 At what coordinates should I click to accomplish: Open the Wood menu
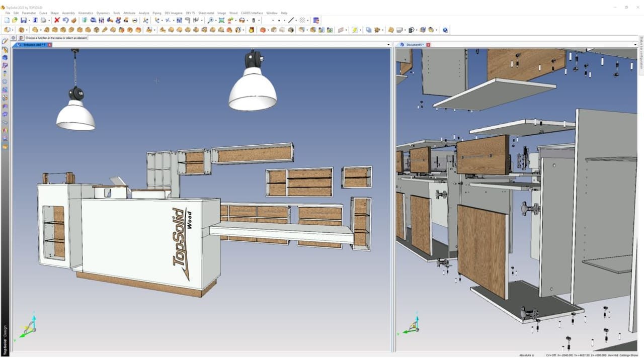pos(233,13)
